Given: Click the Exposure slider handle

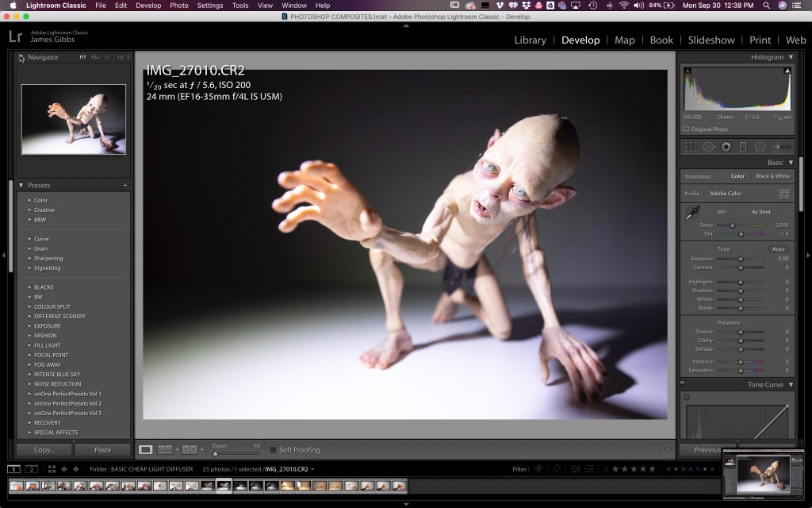Looking at the screenshot, I should [x=741, y=259].
